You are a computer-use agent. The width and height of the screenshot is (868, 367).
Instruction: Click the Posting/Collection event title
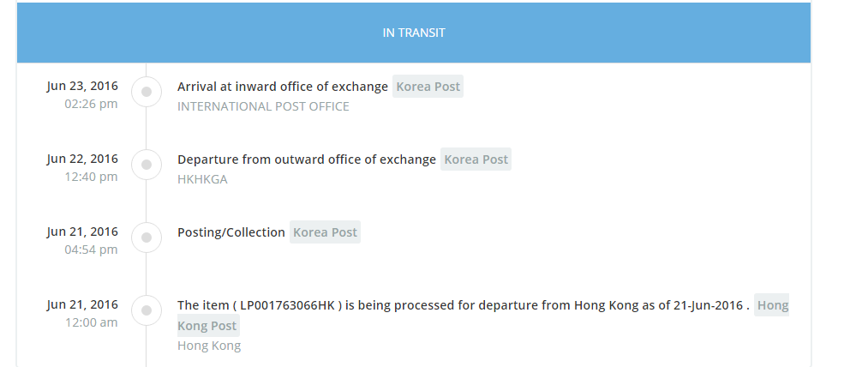click(x=230, y=232)
